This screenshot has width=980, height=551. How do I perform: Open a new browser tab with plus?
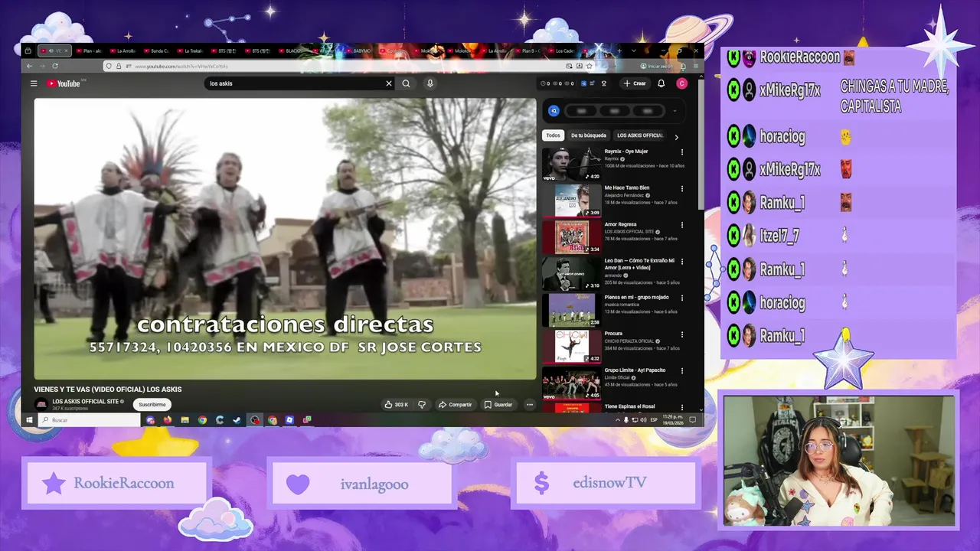click(618, 51)
